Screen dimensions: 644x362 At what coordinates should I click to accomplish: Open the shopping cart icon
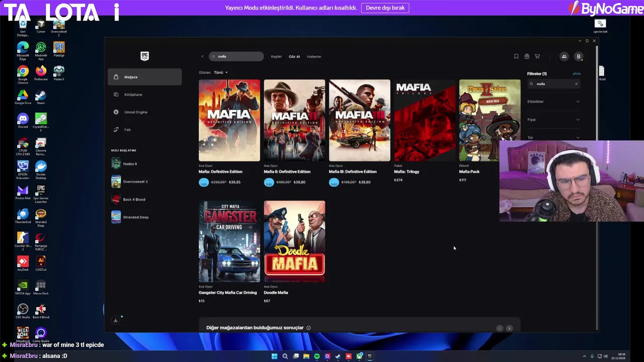pyautogui.click(x=537, y=56)
